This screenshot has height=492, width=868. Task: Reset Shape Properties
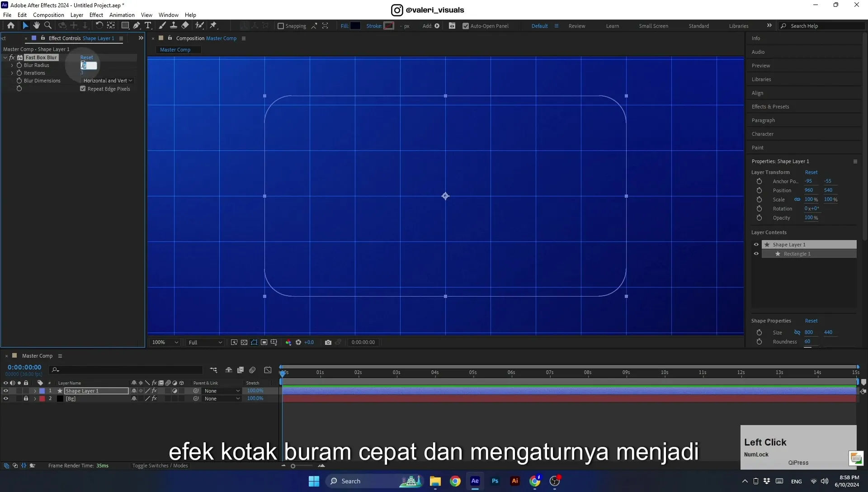click(x=811, y=321)
